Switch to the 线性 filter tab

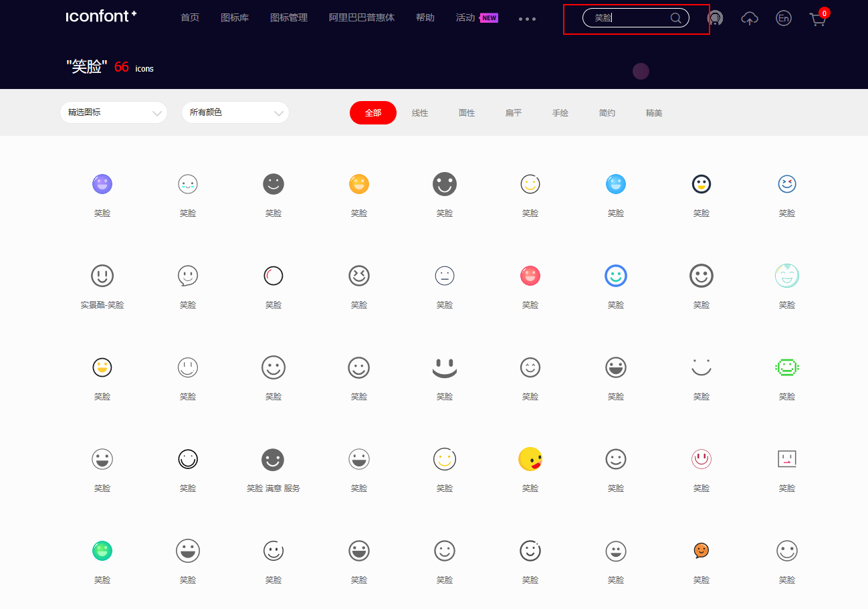click(x=420, y=112)
